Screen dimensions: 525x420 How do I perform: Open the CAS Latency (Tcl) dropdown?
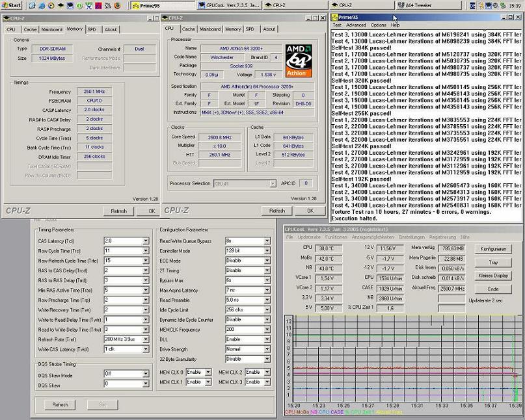pyautogui.click(x=146, y=241)
